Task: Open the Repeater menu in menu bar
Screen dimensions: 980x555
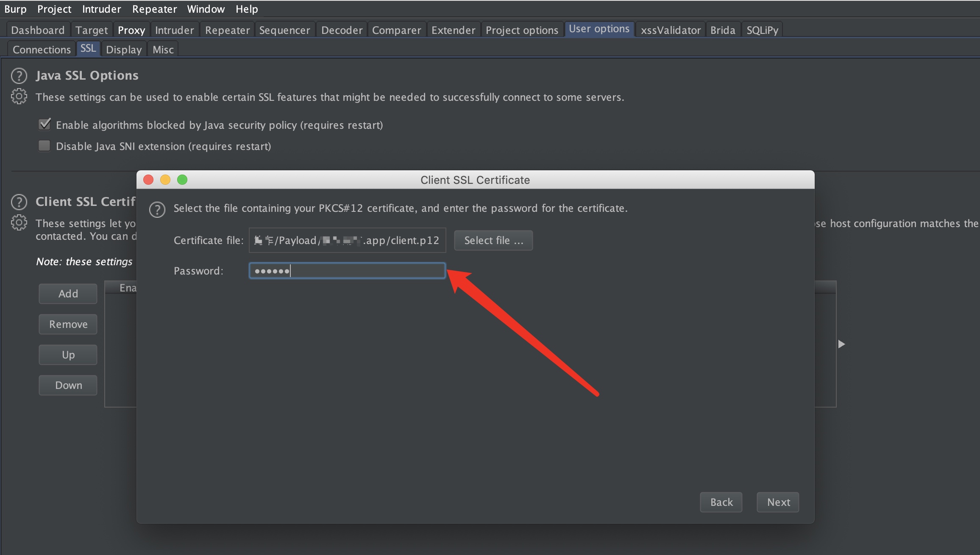Action: (154, 9)
